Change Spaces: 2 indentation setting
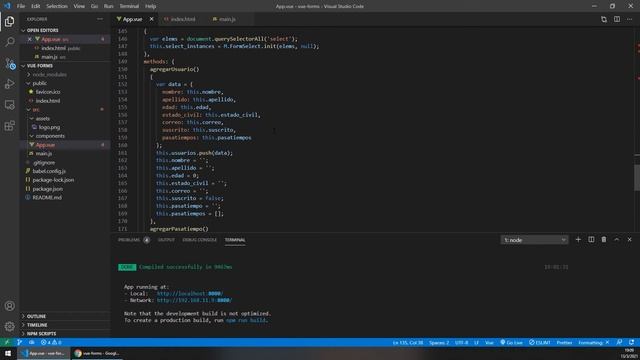This screenshot has width=640, height=360. coord(439,342)
